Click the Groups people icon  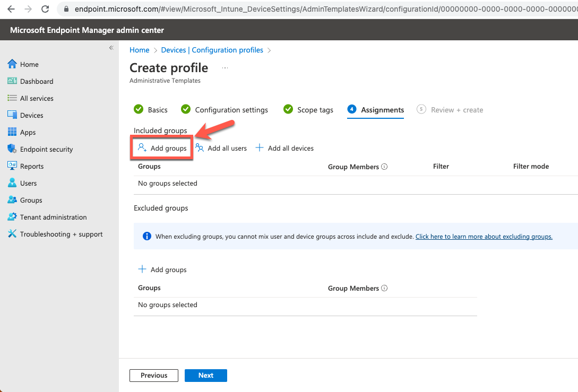(12, 199)
